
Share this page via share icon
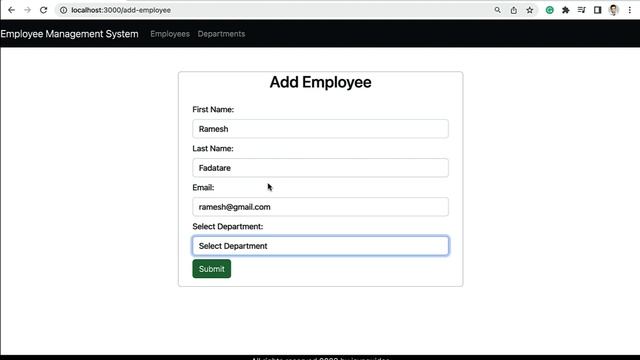tap(513, 10)
